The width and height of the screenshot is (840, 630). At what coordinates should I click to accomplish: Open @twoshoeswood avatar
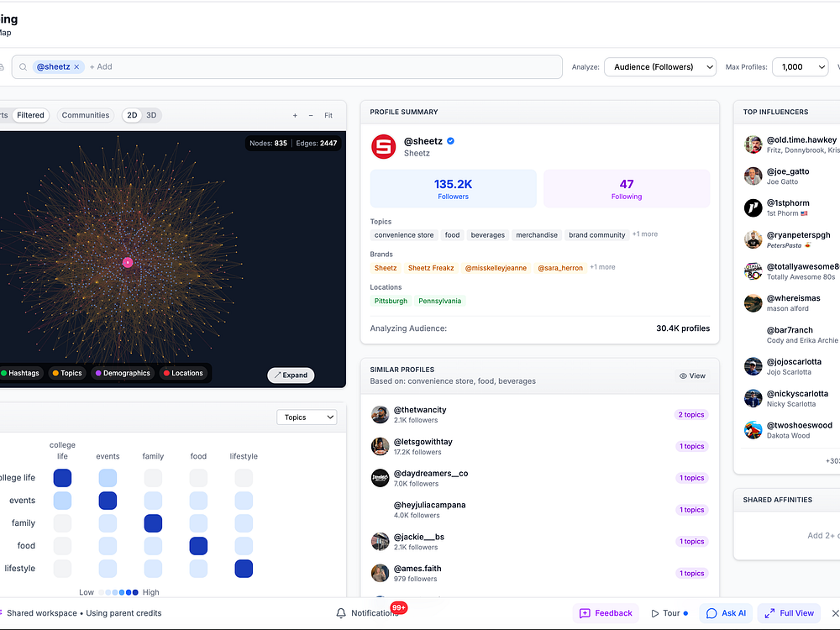[x=753, y=429]
